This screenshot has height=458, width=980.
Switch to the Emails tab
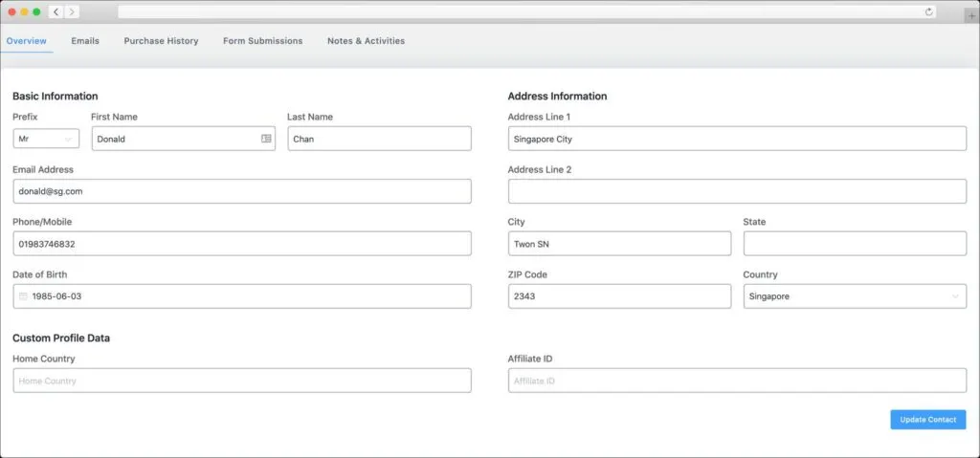85,40
